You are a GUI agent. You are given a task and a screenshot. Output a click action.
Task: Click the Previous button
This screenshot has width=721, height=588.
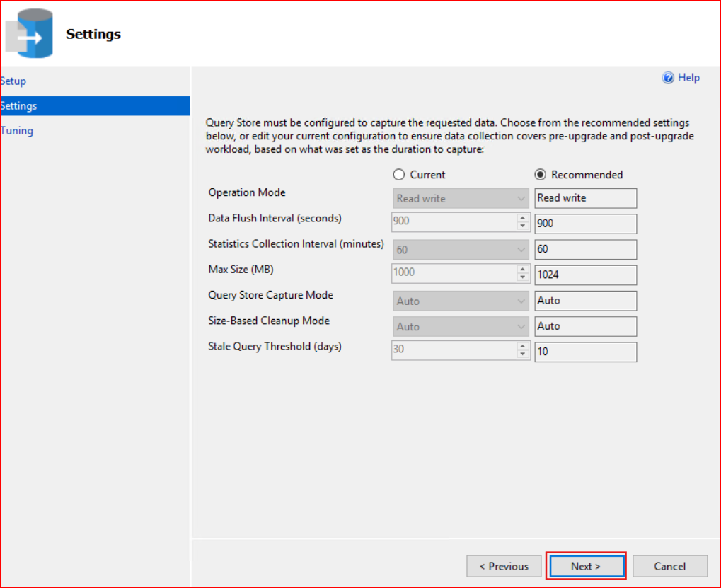click(504, 566)
